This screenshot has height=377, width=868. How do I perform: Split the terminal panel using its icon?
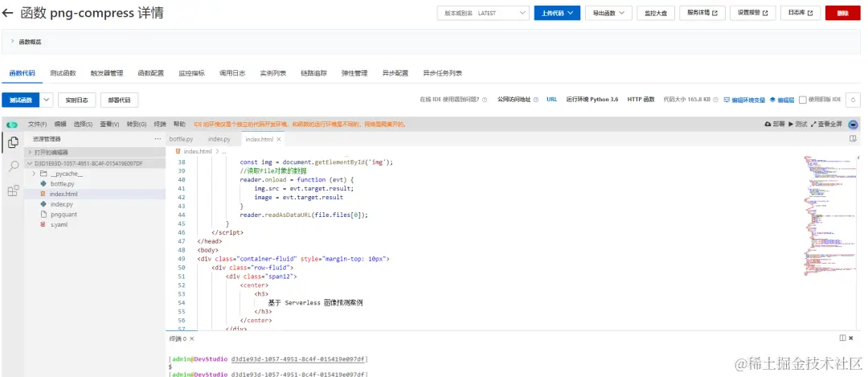(x=842, y=338)
